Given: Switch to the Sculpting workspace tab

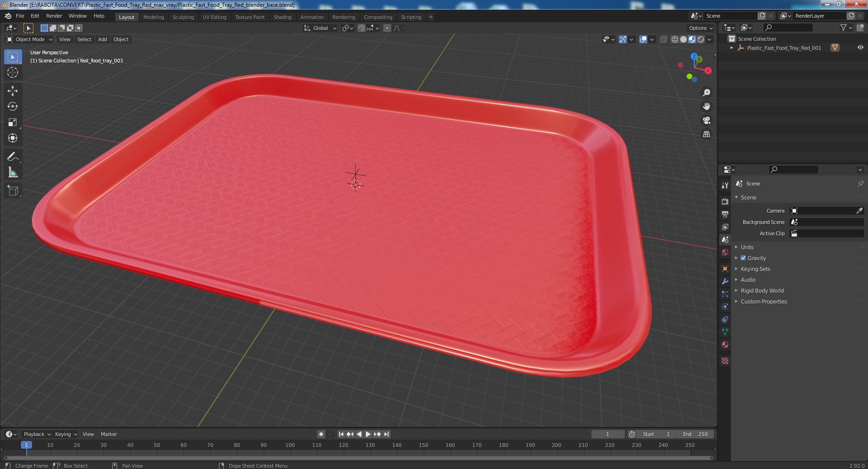Looking at the screenshot, I should click(x=183, y=17).
